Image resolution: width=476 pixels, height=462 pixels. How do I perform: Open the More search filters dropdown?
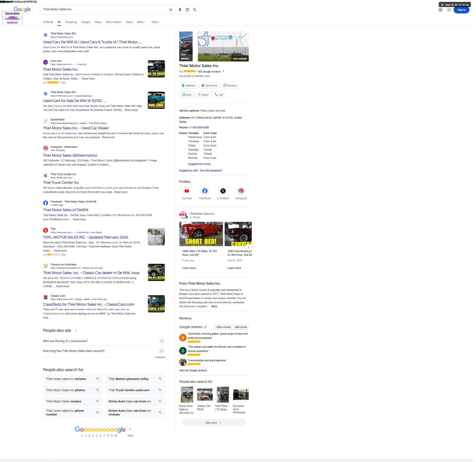pyautogui.click(x=142, y=22)
